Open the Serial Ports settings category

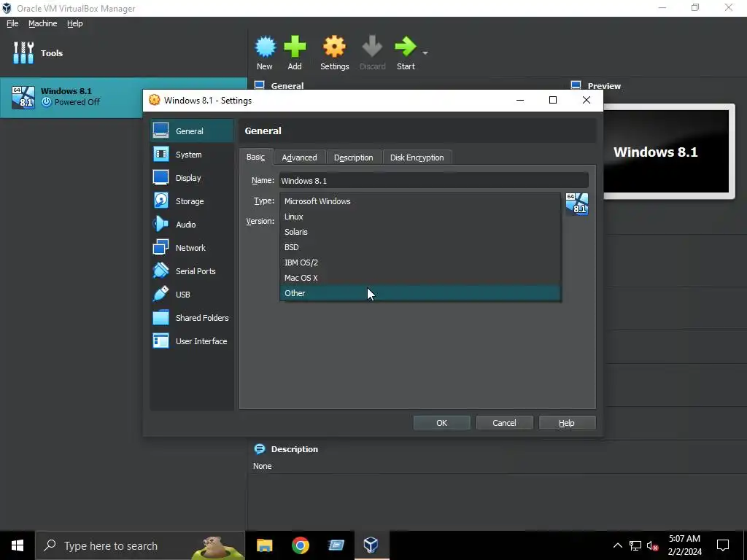click(x=192, y=271)
